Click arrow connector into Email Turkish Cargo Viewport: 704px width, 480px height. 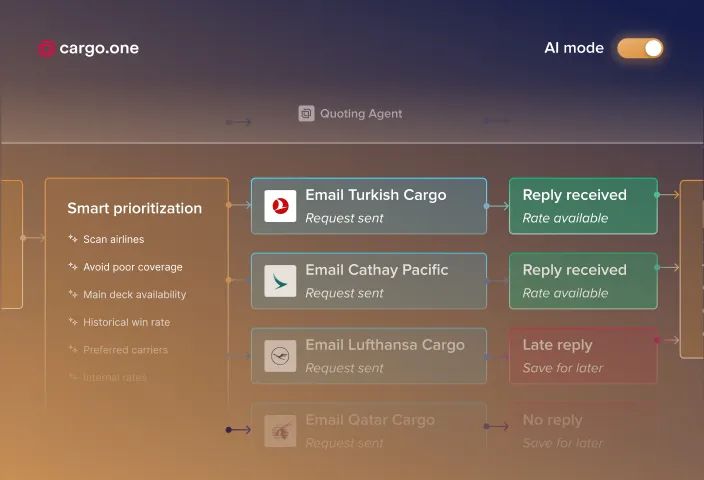[x=239, y=205]
